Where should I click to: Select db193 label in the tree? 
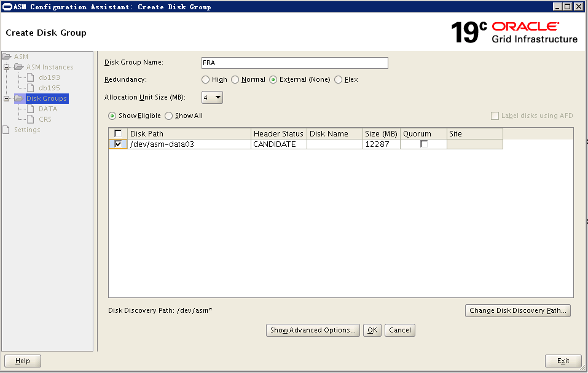(x=49, y=77)
